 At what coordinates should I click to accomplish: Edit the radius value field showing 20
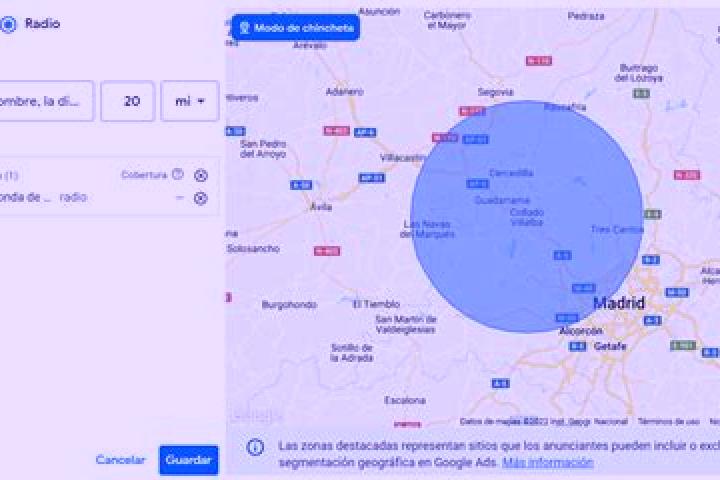click(x=128, y=101)
